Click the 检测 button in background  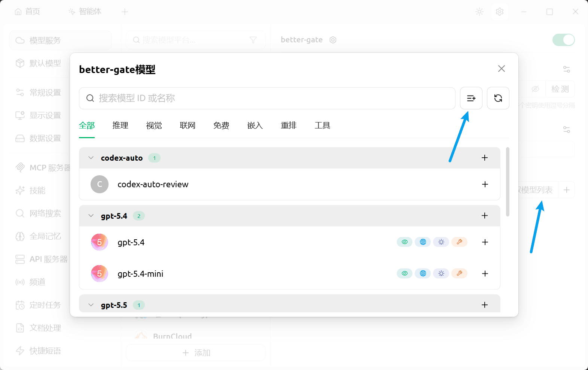tap(560, 89)
